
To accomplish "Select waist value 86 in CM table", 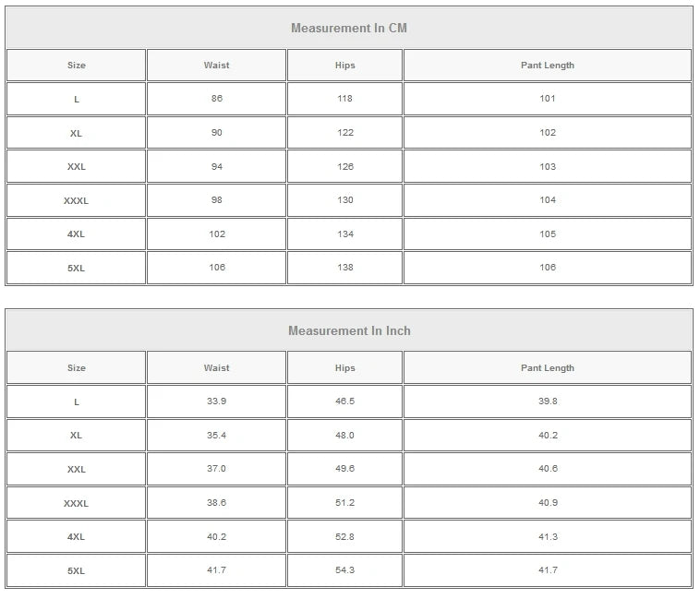I will click(217, 99).
